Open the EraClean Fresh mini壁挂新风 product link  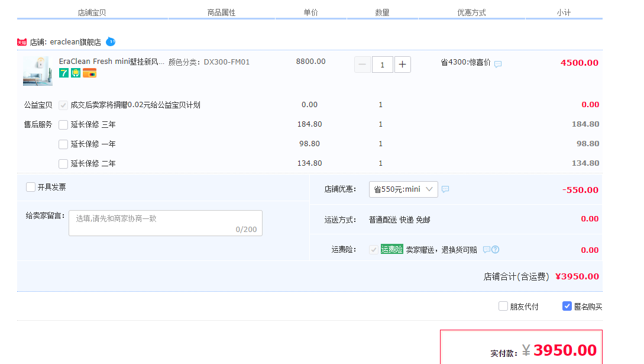[x=111, y=62]
